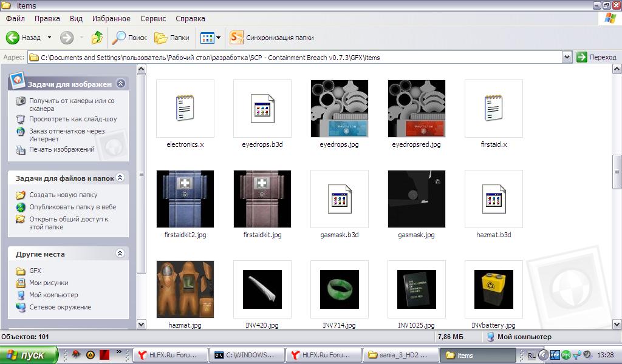Click 'Создать новую папку' link
622x364 pixels.
coord(63,195)
